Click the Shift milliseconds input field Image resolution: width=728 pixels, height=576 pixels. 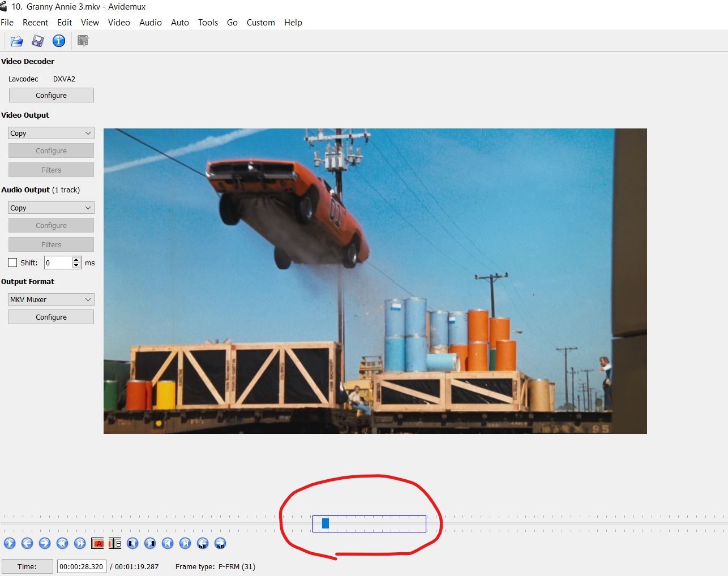[x=58, y=263]
